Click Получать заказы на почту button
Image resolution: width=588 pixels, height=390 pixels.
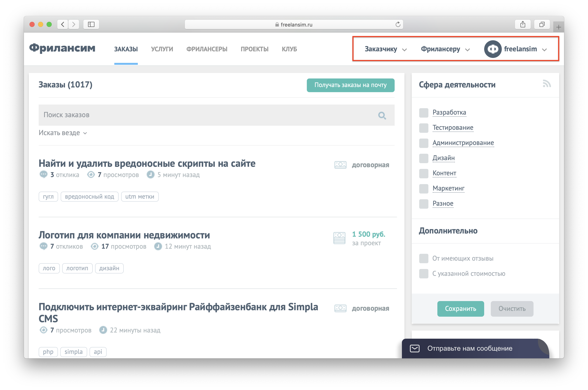coord(350,85)
